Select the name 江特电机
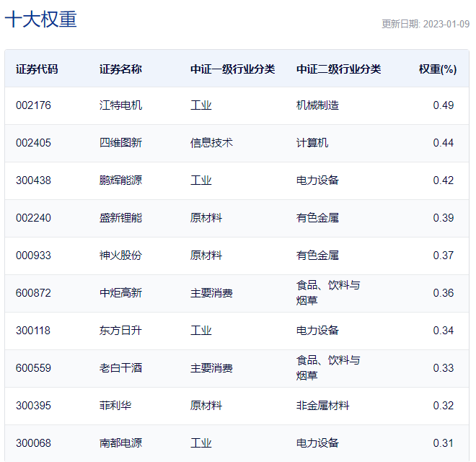Viewport: 476px width, 462px height. tap(120, 105)
